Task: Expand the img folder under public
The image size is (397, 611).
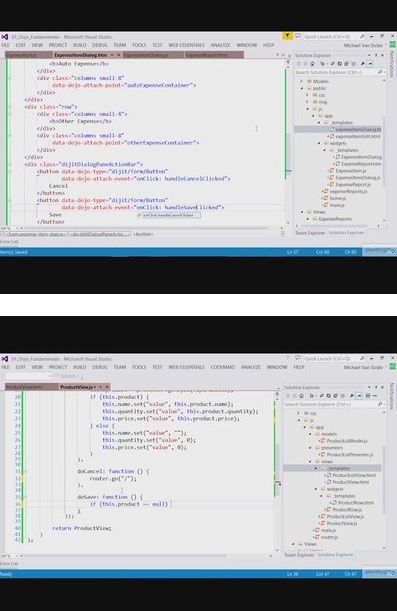Action: 307,102
